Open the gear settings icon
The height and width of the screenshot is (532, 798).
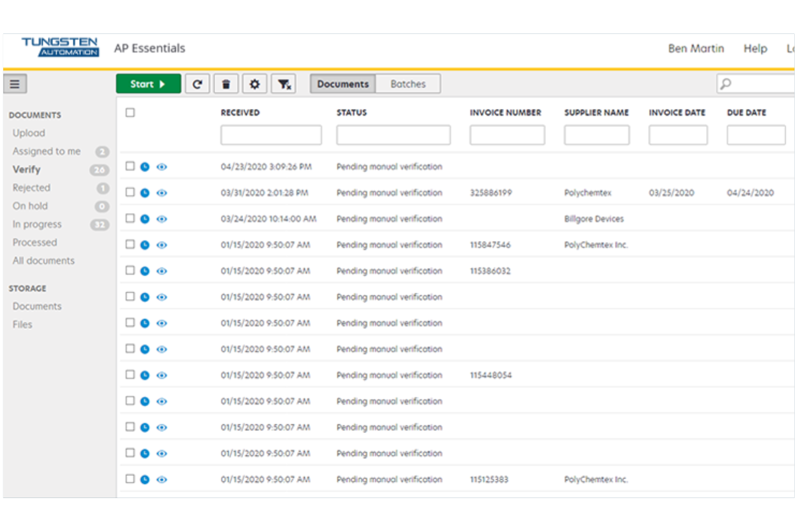click(x=254, y=84)
